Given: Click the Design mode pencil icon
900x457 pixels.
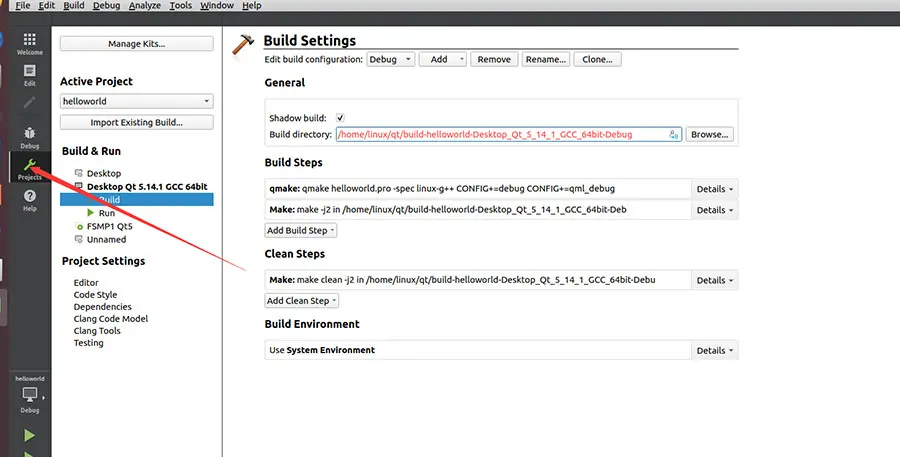Looking at the screenshot, I should (29, 103).
